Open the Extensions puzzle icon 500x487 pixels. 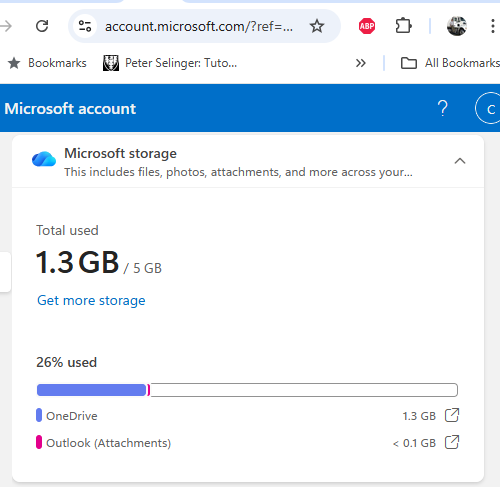click(403, 26)
